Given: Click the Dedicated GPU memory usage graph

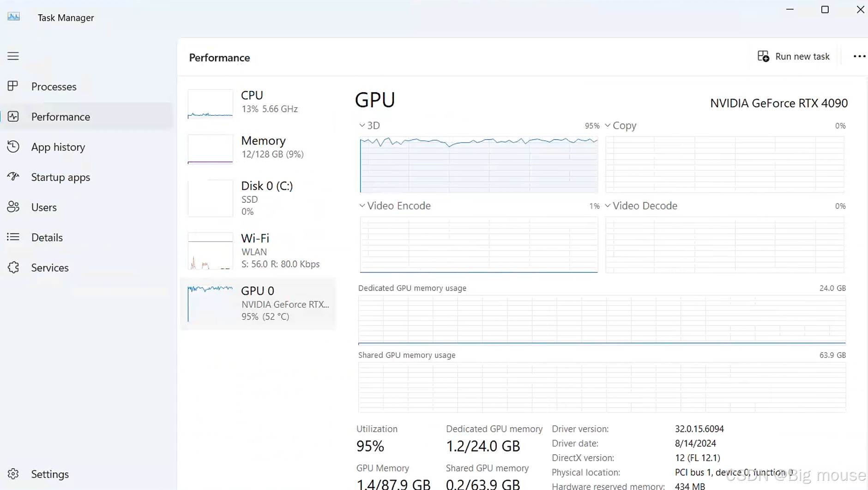Looking at the screenshot, I should point(602,320).
